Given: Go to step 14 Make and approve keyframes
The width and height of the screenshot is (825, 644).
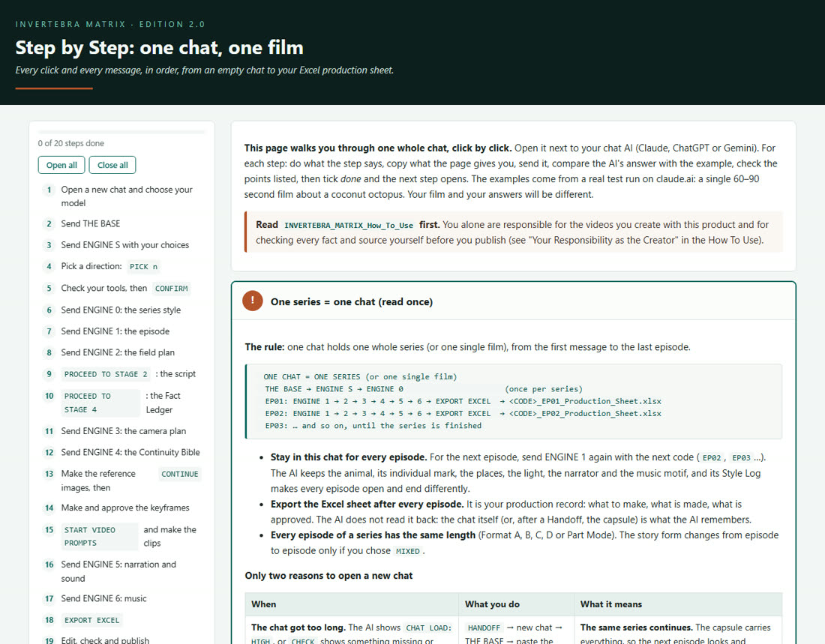Looking at the screenshot, I should 122,508.
